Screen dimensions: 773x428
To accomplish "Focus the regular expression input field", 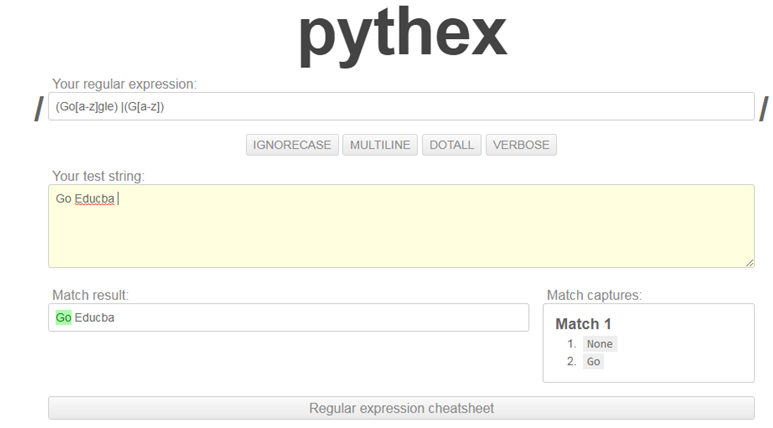I will tap(400, 107).
